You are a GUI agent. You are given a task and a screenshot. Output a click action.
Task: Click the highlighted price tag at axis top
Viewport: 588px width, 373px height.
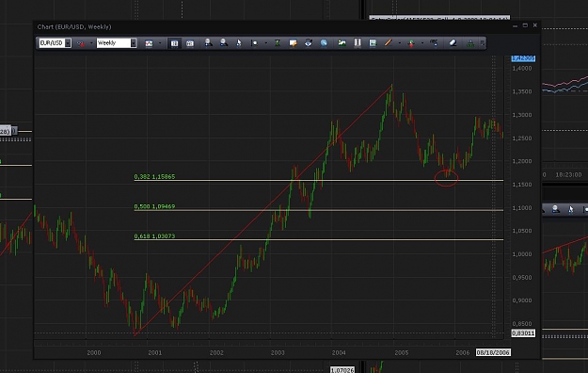click(523, 58)
